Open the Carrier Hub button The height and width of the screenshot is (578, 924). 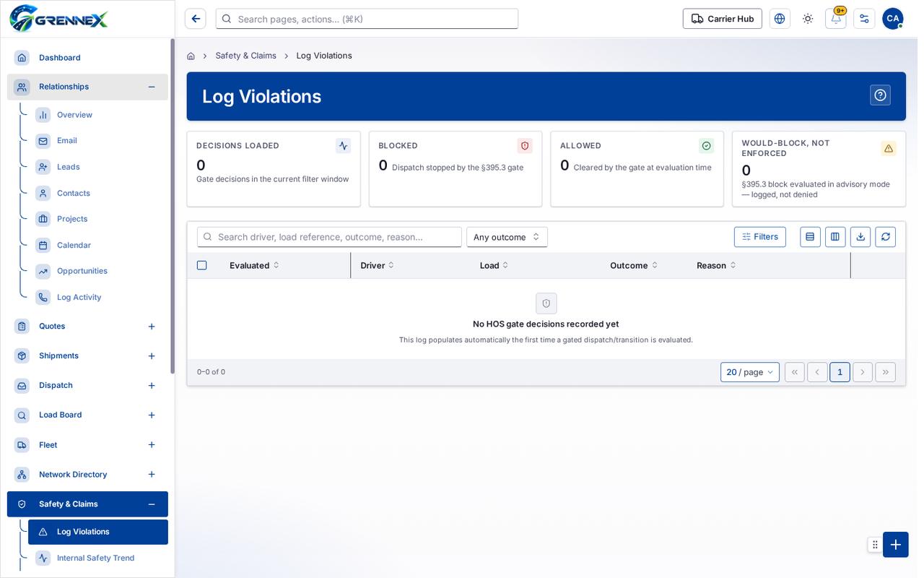tap(723, 19)
